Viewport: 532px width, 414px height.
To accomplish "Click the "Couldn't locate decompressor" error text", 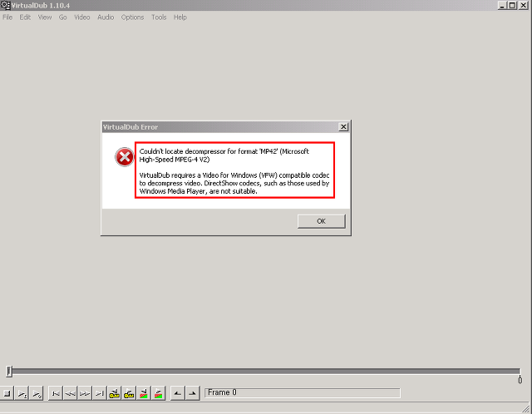I will click(x=224, y=155).
